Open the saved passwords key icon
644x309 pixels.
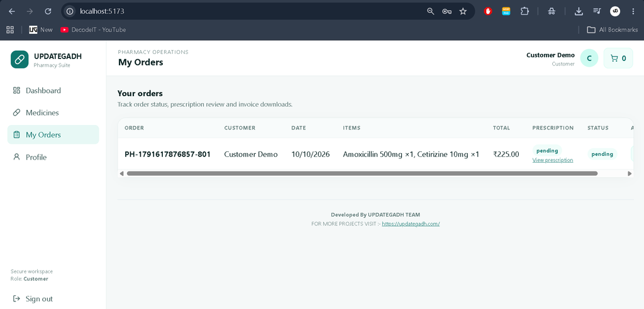(447, 11)
